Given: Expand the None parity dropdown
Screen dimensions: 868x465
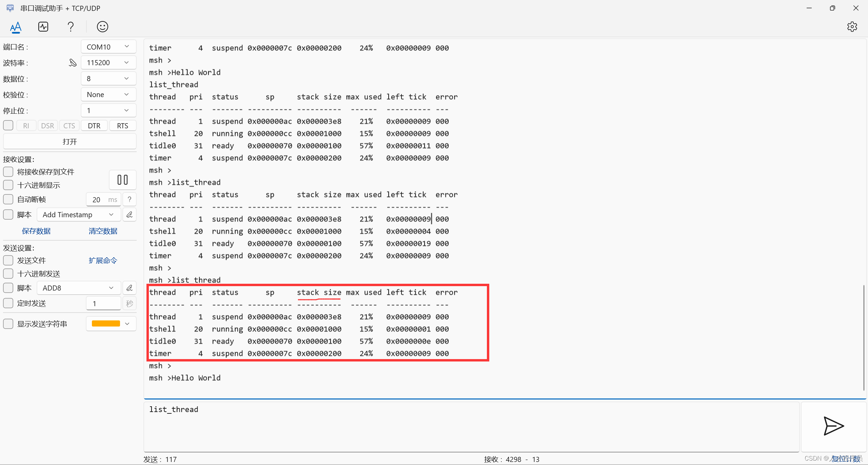Looking at the screenshot, I should pyautogui.click(x=108, y=95).
